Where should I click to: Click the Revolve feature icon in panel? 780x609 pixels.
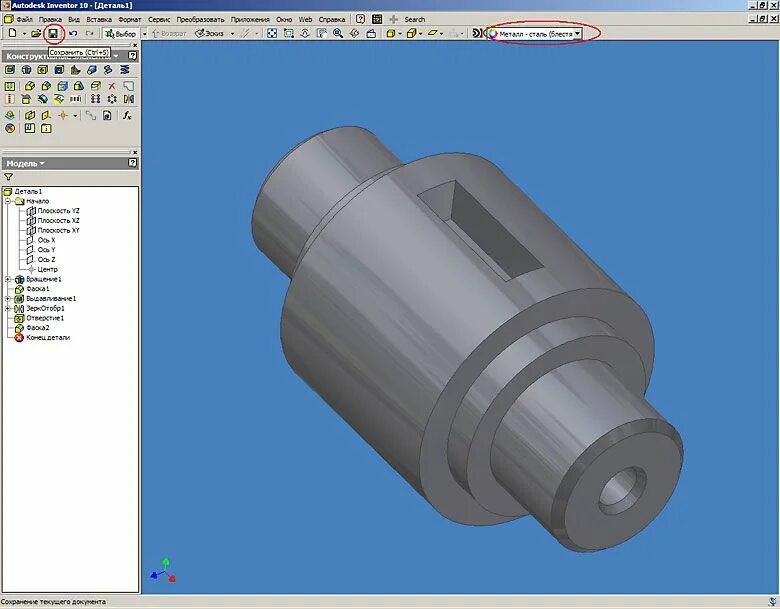pyautogui.click(x=26, y=70)
